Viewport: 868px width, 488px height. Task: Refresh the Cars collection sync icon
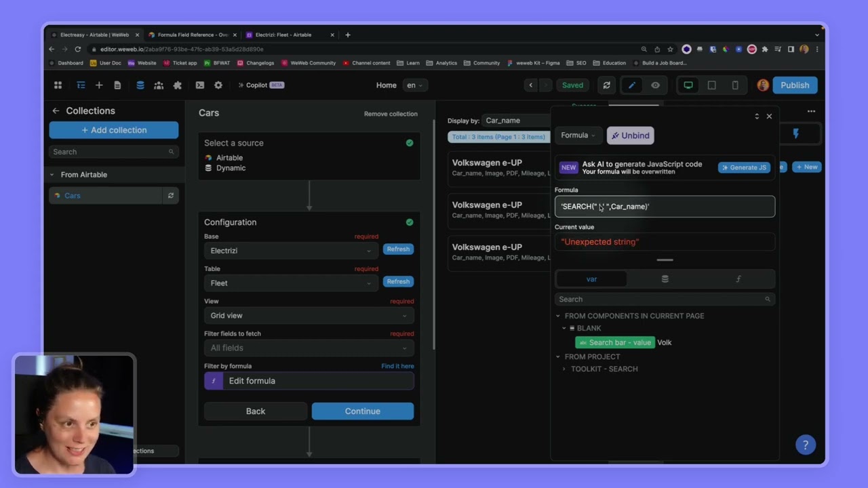pyautogui.click(x=171, y=196)
